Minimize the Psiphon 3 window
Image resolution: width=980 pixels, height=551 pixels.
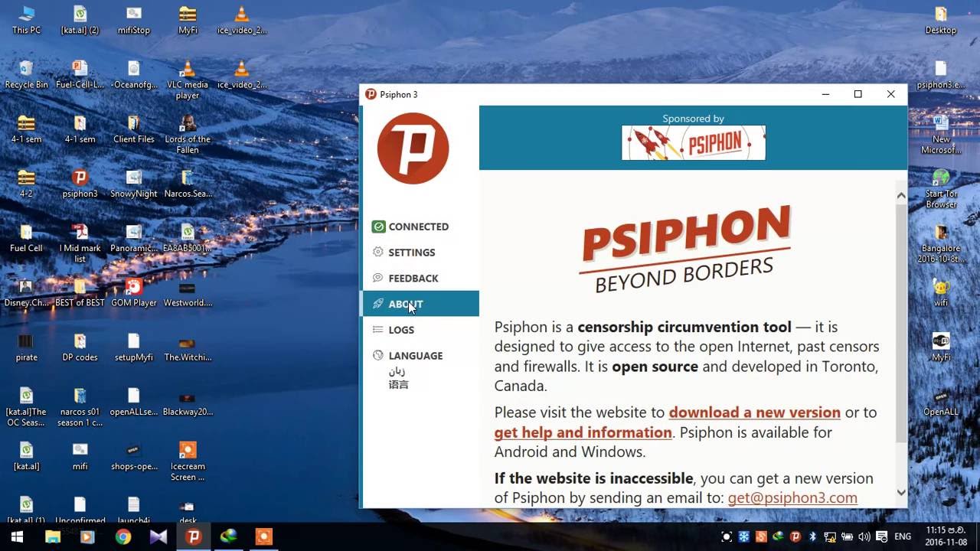click(x=825, y=94)
